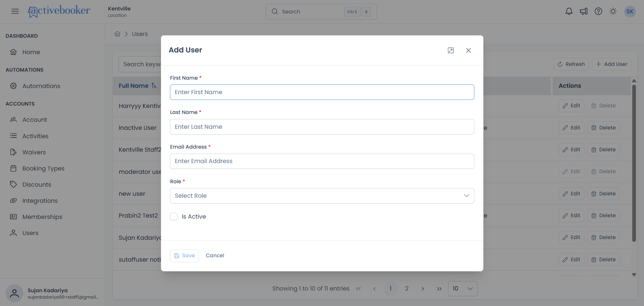Image resolution: width=644 pixels, height=306 pixels.
Task: Open notifications bell icon
Action: pos(569,11)
